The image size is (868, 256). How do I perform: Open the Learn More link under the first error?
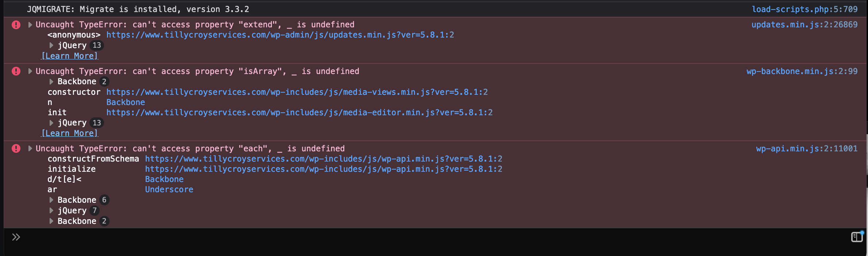pos(70,56)
